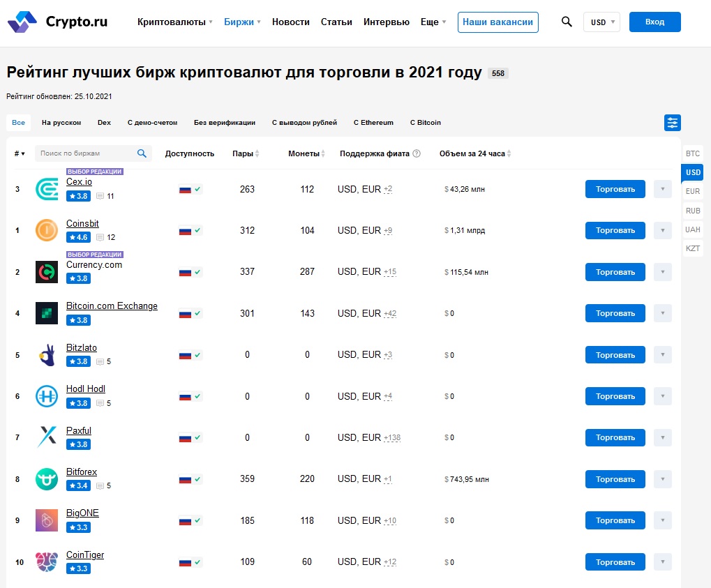The image size is (711, 588).
Task: Open the Bitcoin.com Exchange link
Action: 112,306
